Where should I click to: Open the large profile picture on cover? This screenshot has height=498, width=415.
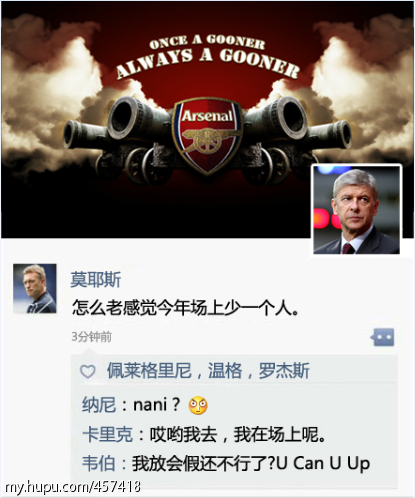(357, 209)
